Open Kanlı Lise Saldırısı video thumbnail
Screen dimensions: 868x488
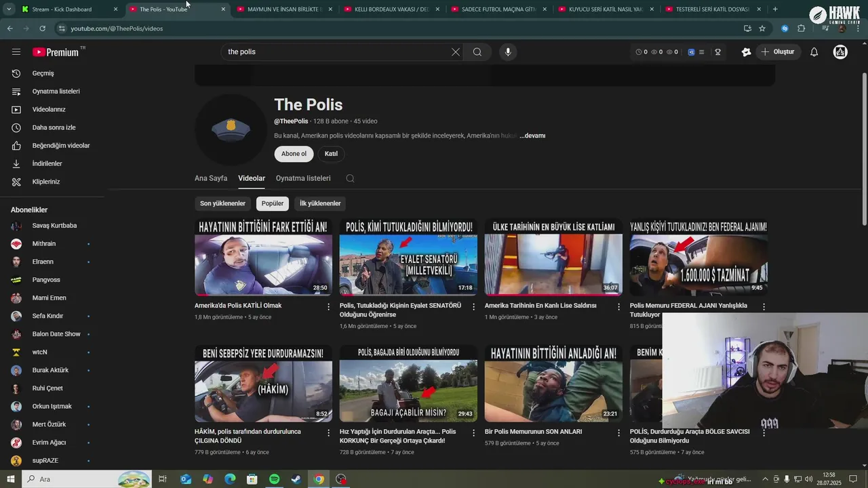[x=553, y=257]
